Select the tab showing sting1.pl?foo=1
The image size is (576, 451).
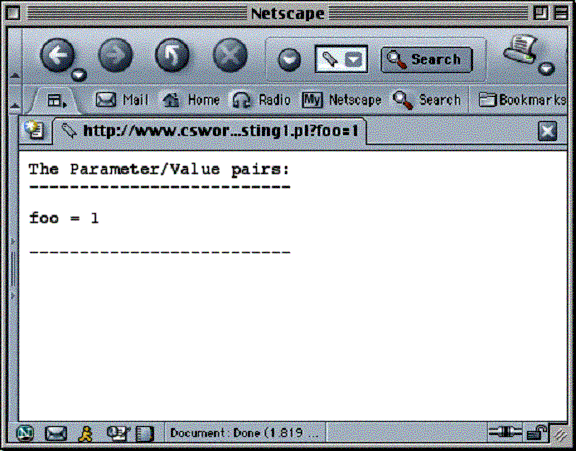point(210,131)
